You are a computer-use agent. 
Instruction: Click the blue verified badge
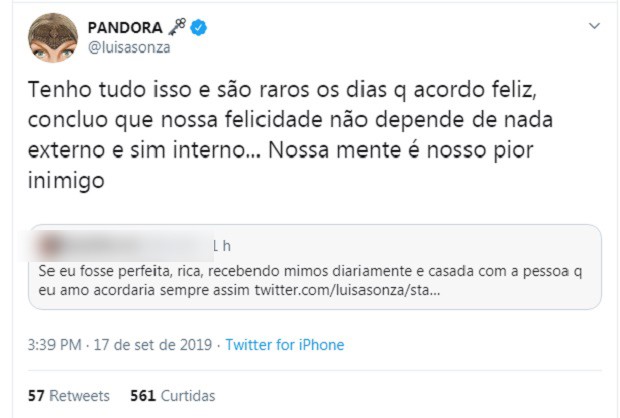point(200,27)
